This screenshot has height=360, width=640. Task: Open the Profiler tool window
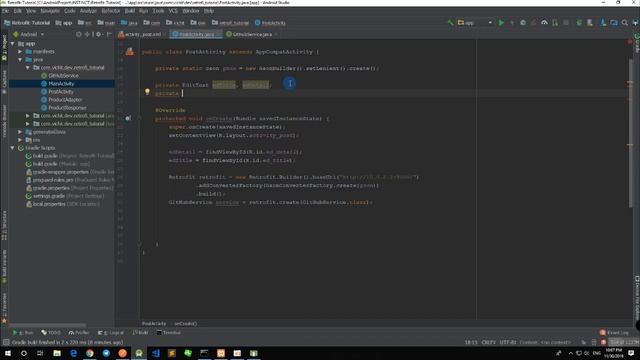79,333
